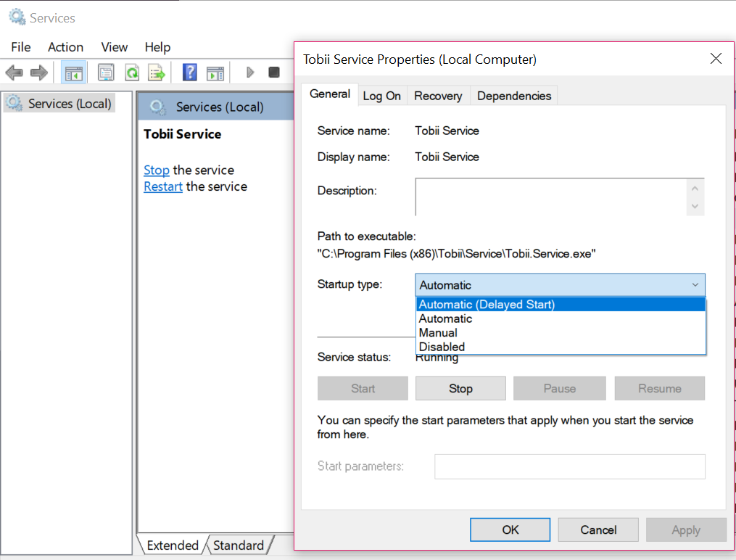Click the Stop button in dialog
Image resolution: width=736 pixels, height=560 pixels.
click(460, 388)
